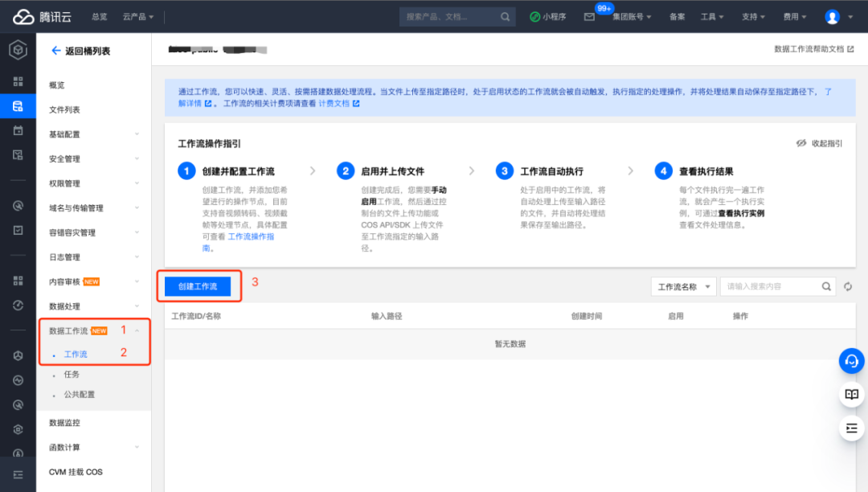868x492 pixels.
Task: Click the refresh icon beside the search box
Action: [848, 287]
